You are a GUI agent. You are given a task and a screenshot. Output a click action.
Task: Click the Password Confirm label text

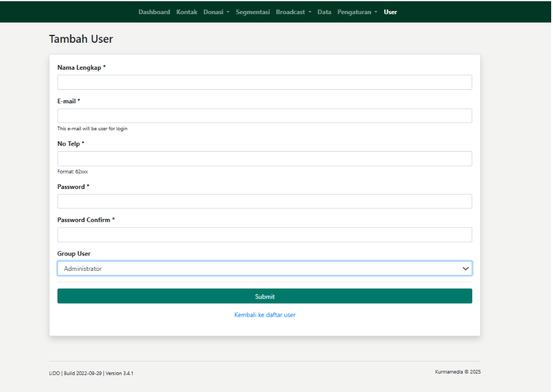pos(86,220)
